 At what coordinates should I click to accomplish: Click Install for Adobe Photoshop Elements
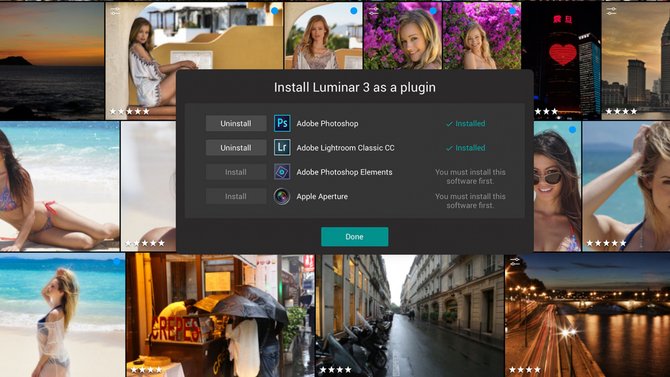(236, 172)
